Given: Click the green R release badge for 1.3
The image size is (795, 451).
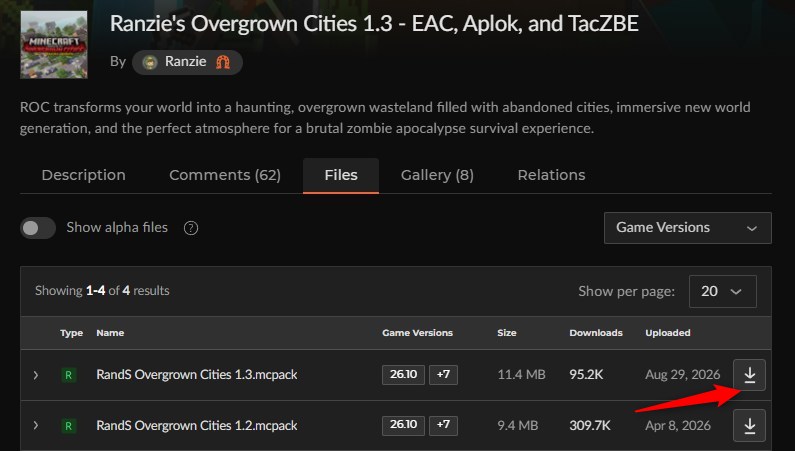Looking at the screenshot, I should 68,375.
